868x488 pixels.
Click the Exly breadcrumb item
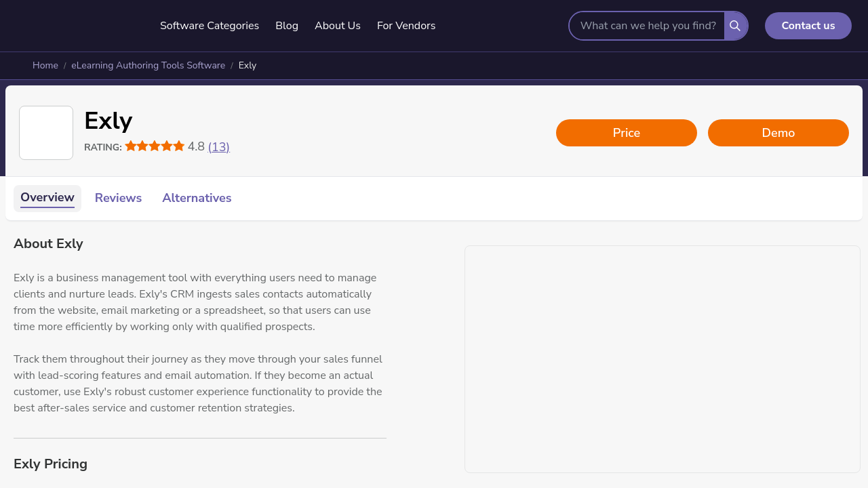point(248,66)
